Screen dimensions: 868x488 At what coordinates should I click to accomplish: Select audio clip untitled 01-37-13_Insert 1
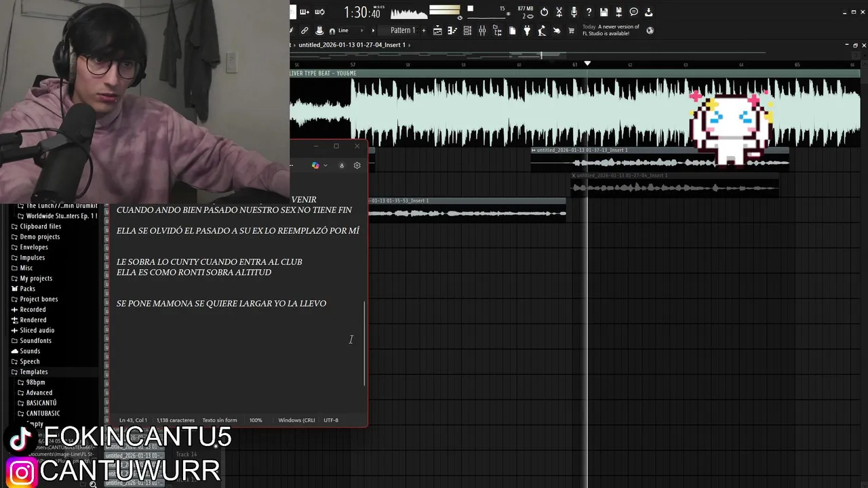click(x=659, y=159)
